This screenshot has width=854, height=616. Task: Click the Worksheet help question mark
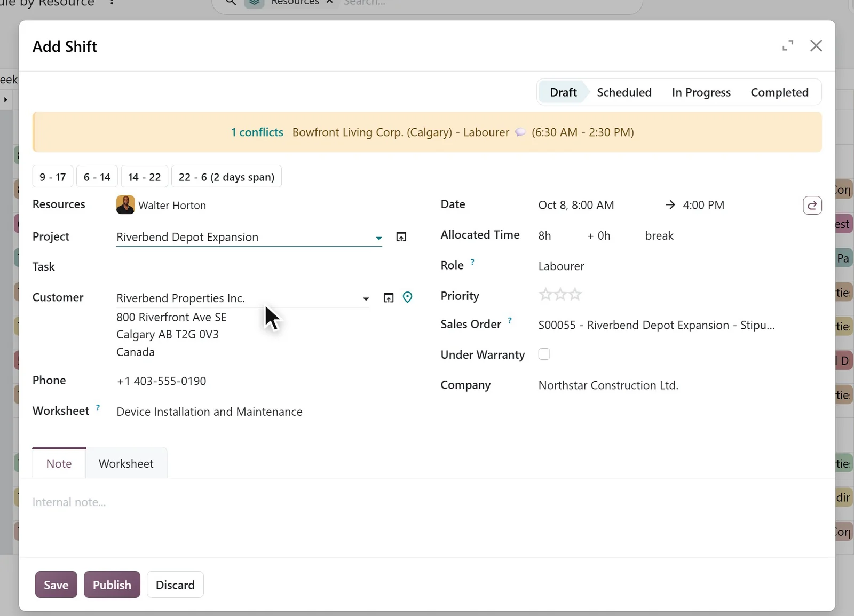tap(98, 408)
